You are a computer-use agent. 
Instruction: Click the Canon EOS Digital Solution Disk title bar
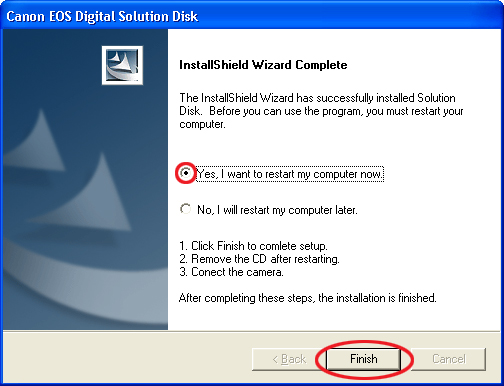pos(252,16)
